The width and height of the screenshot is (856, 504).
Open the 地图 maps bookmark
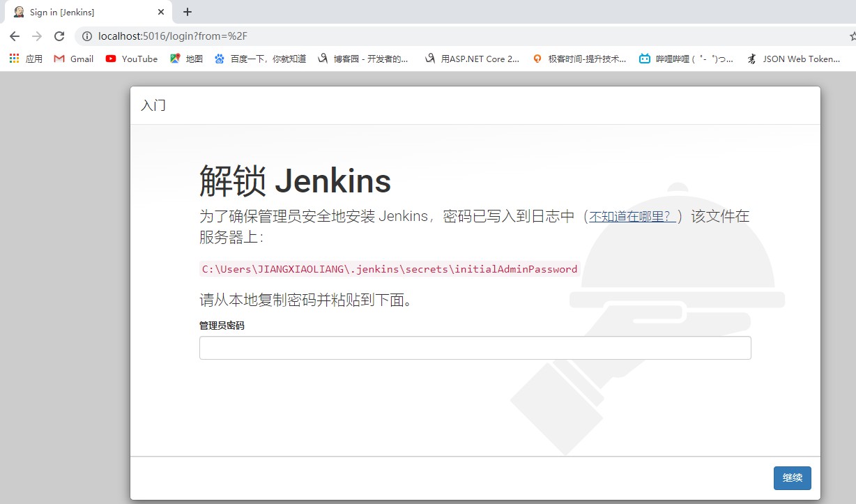tap(187, 59)
